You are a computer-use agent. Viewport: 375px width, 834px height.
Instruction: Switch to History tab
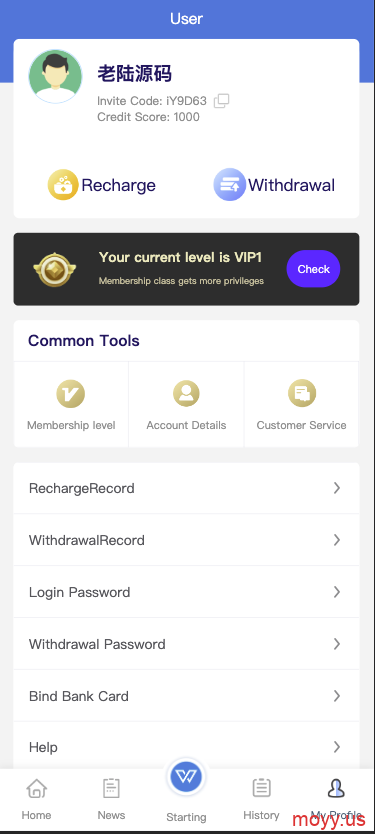click(x=261, y=798)
